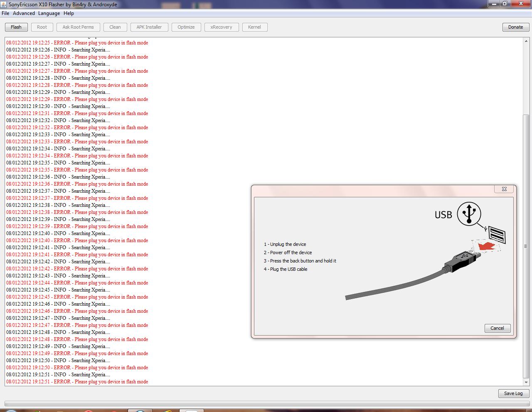Click the Flash button
532x412 pixels.
[x=16, y=27]
